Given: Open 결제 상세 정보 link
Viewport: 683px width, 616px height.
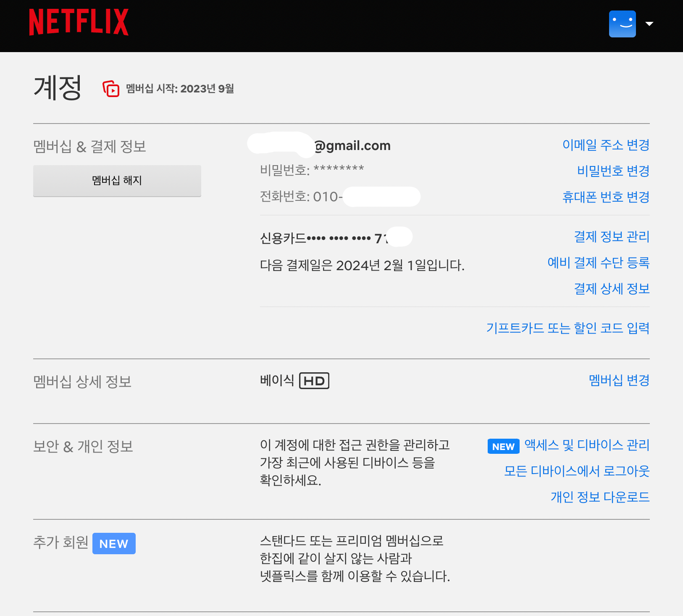Looking at the screenshot, I should tap(612, 289).
